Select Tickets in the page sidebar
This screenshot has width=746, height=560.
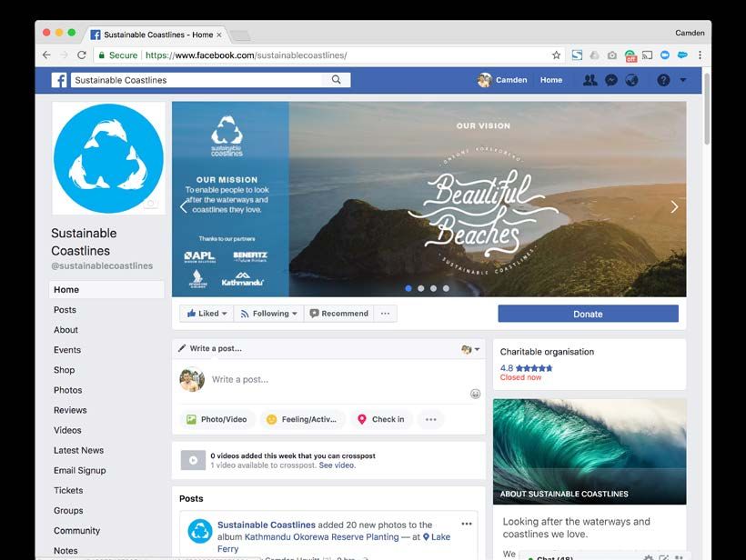68,490
